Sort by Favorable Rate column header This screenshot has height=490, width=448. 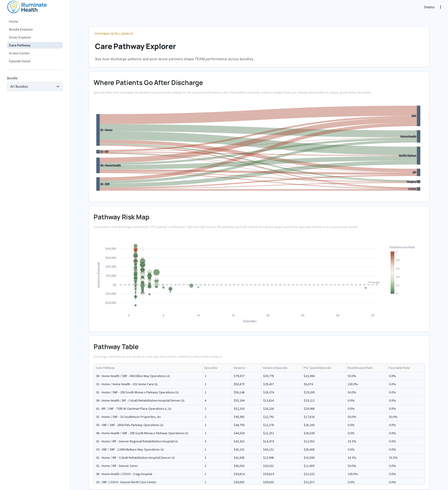point(406,368)
